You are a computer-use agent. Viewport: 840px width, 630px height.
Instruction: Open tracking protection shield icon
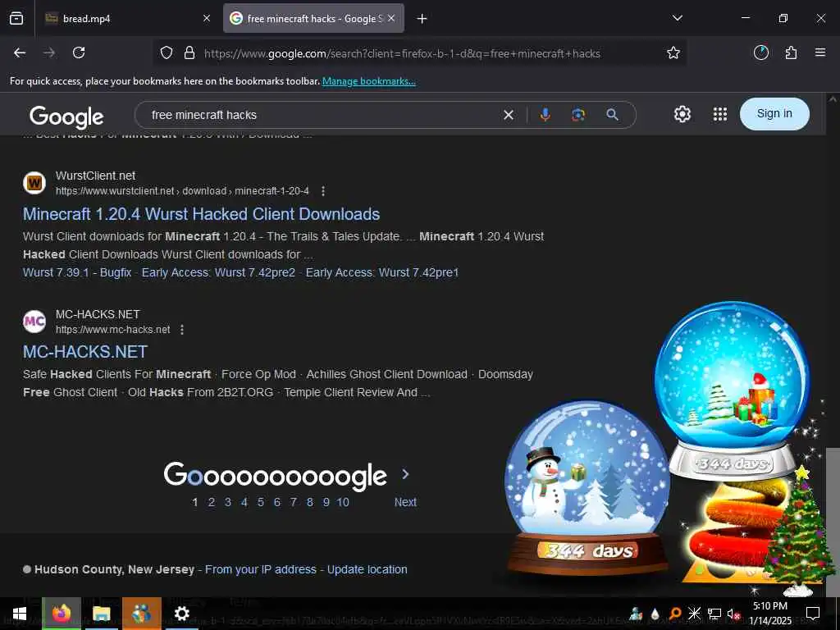click(x=167, y=52)
